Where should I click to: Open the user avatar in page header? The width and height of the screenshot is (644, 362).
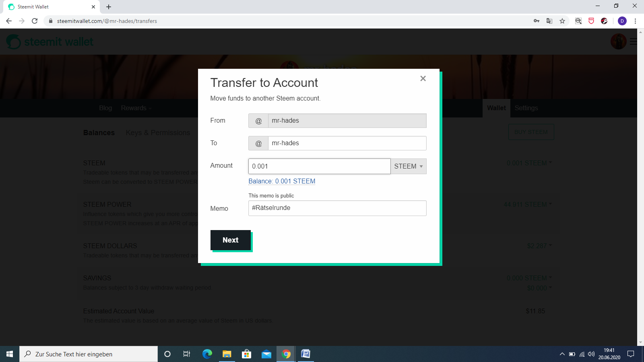(x=618, y=41)
